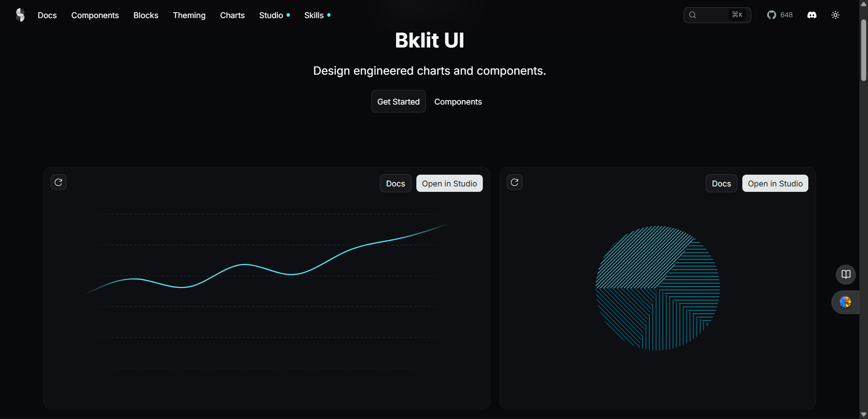Open the Discord link icon
This screenshot has width=868, height=419.
click(x=812, y=15)
